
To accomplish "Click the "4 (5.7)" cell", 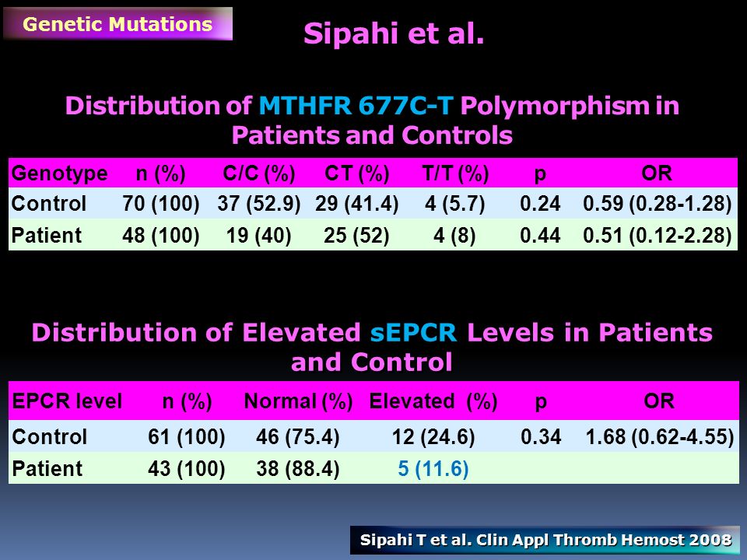I will pos(455,204).
